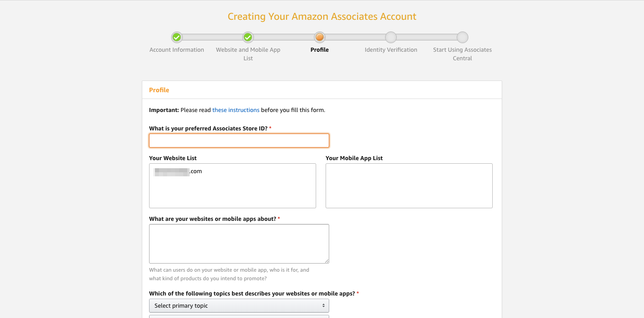
Task: Click the textarea resize handle corner
Action: pos(327,261)
